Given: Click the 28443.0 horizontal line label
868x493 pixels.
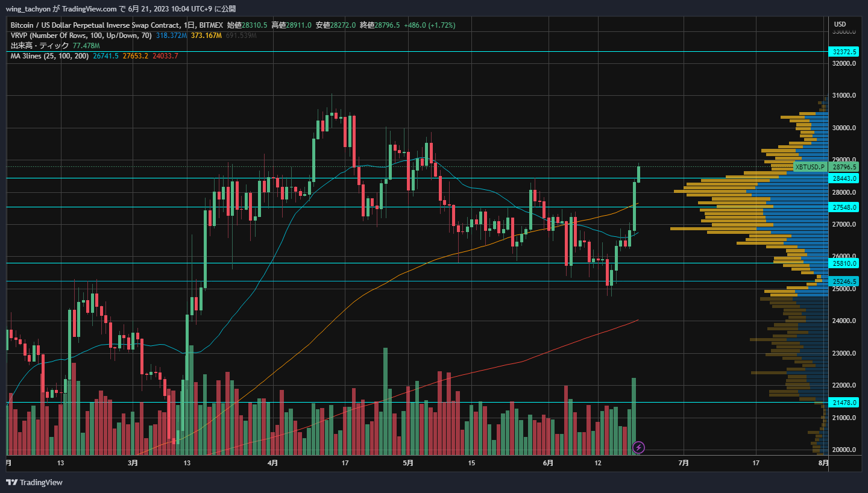Looking at the screenshot, I should [x=844, y=178].
